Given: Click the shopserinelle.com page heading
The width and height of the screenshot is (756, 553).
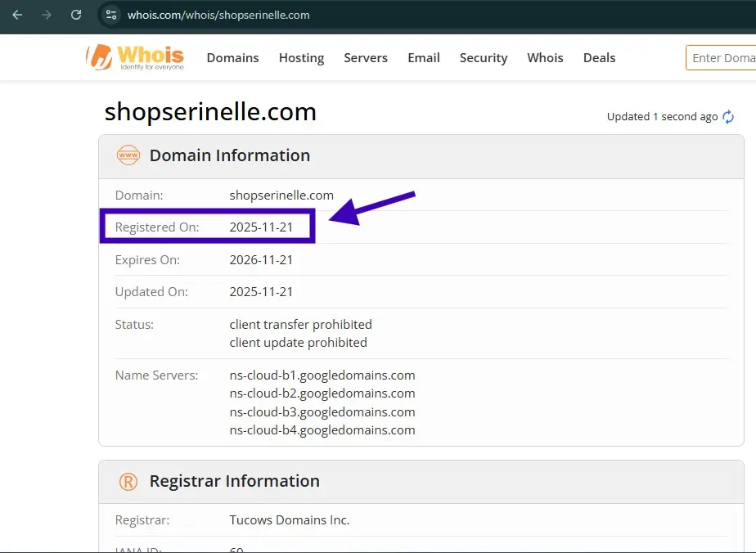Looking at the screenshot, I should (x=210, y=111).
